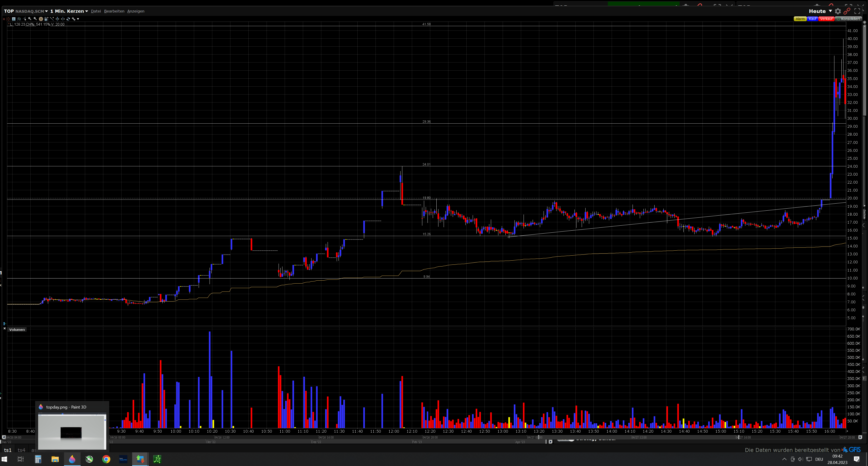
Task: Expand the Heute time range dropdown
Action: tap(830, 11)
